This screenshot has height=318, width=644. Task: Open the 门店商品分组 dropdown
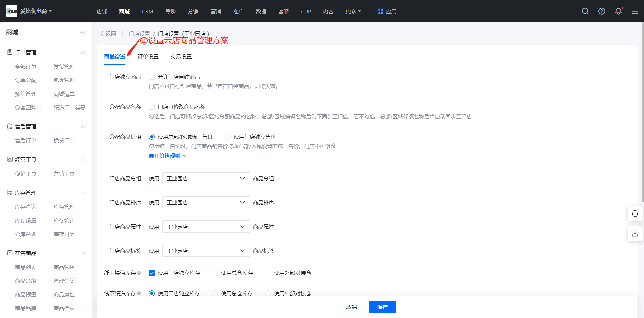[206, 178]
